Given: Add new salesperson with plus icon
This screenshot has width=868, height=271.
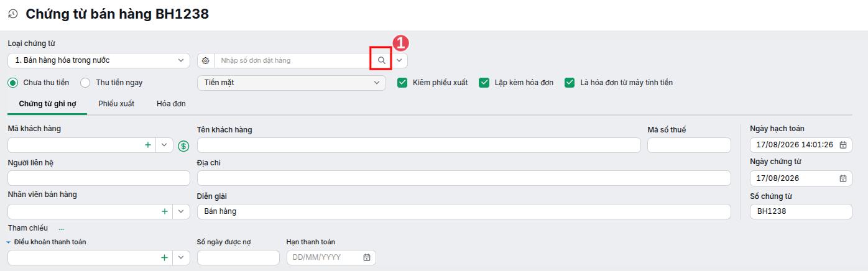Looking at the screenshot, I should coord(165,211).
